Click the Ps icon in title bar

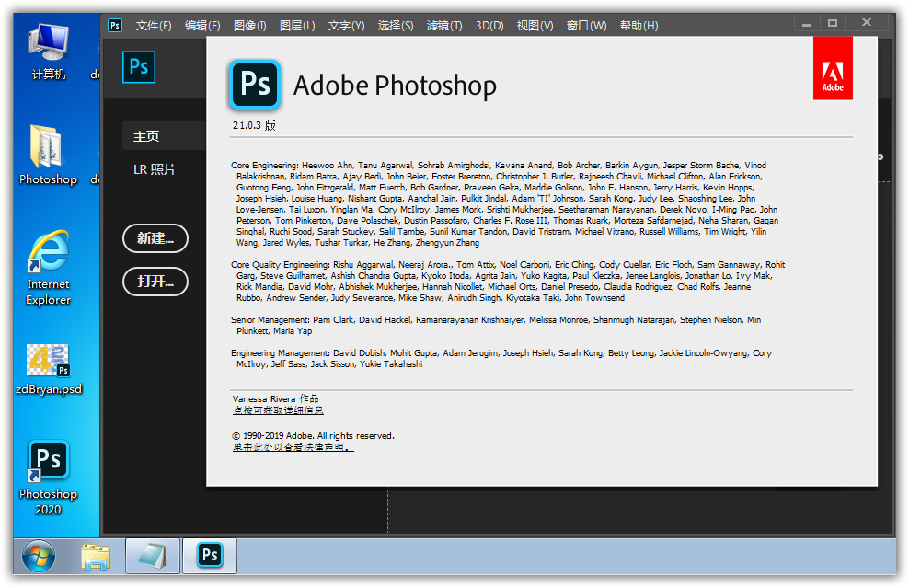pos(115,26)
